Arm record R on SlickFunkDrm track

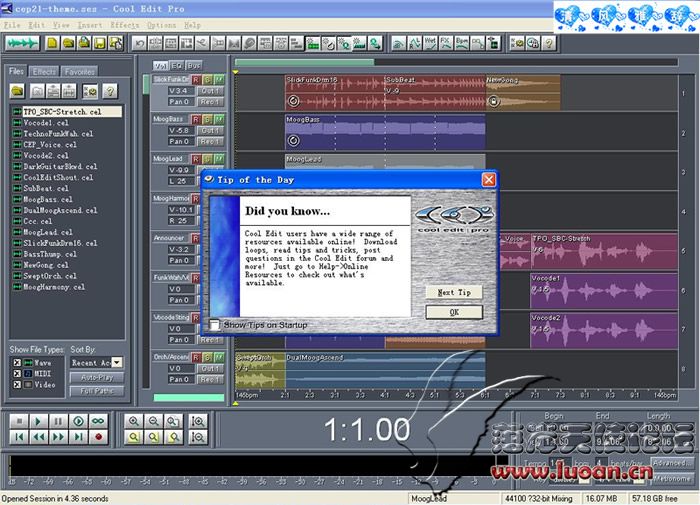[x=196, y=79]
